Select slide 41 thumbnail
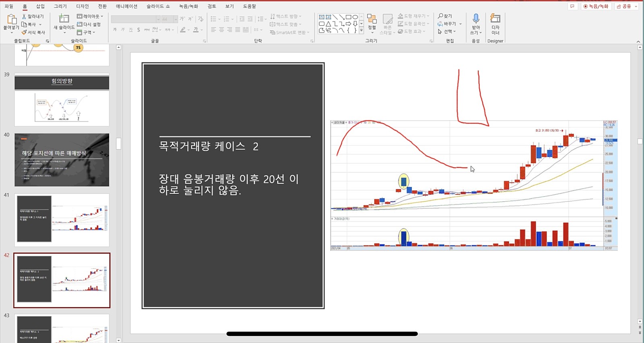Image resolution: width=644 pixels, height=343 pixels. click(62, 220)
